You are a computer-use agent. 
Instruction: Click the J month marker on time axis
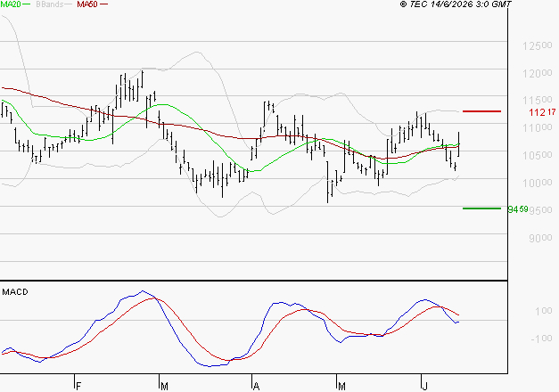tap(424, 386)
